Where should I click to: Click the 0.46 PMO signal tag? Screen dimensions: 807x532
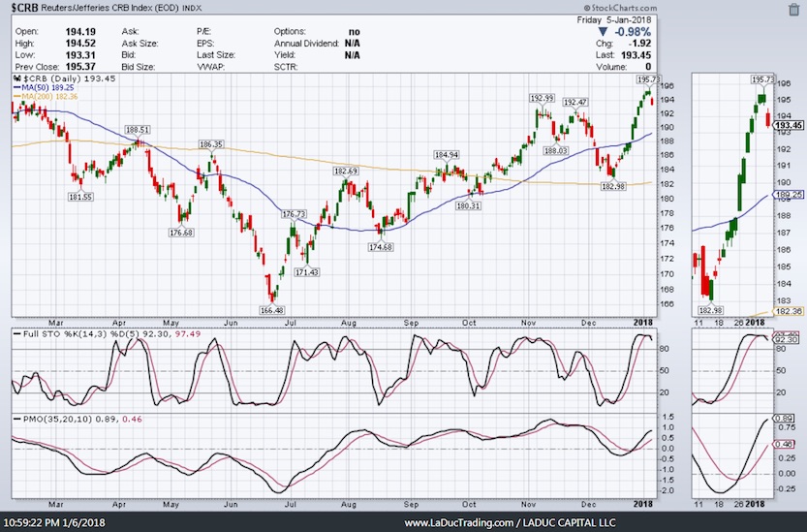[784, 444]
